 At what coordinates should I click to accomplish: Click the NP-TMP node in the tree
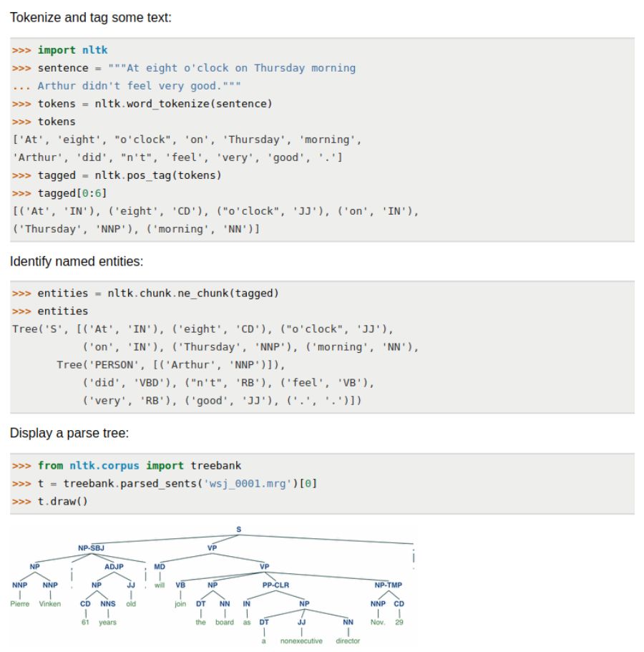[389, 585]
